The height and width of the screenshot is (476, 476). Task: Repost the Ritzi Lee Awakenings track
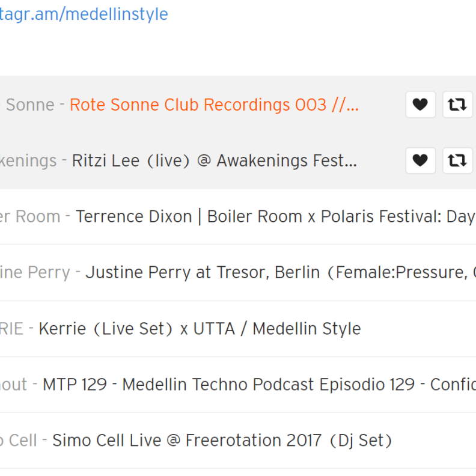pos(457,160)
